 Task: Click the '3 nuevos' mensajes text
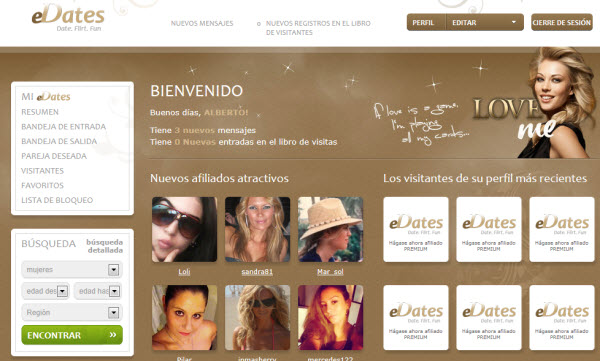click(x=194, y=130)
